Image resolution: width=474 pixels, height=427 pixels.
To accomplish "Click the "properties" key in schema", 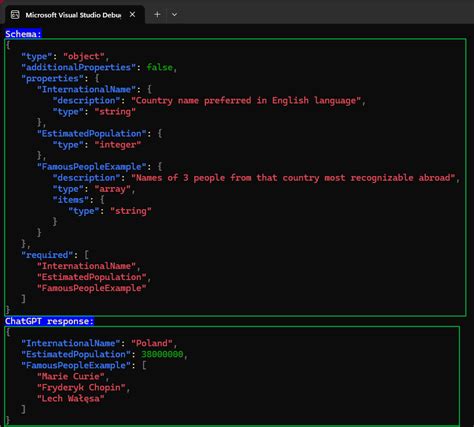I will pyautogui.click(x=52, y=78).
